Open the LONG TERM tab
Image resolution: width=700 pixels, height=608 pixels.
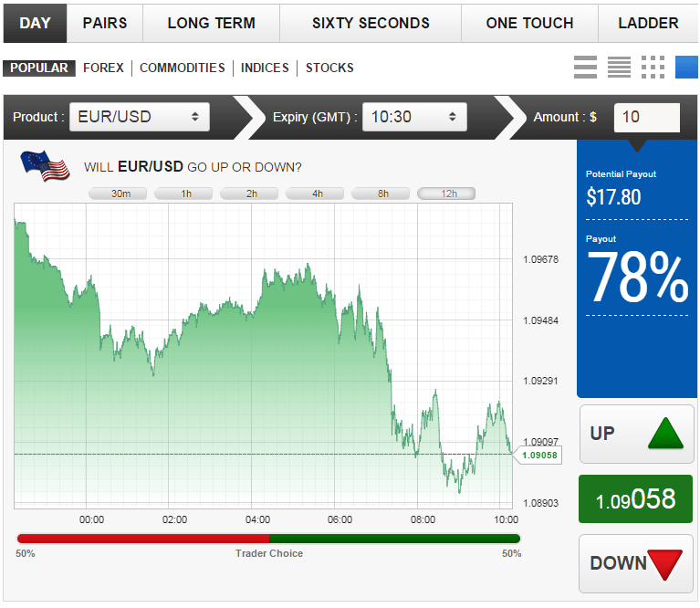pos(211,23)
